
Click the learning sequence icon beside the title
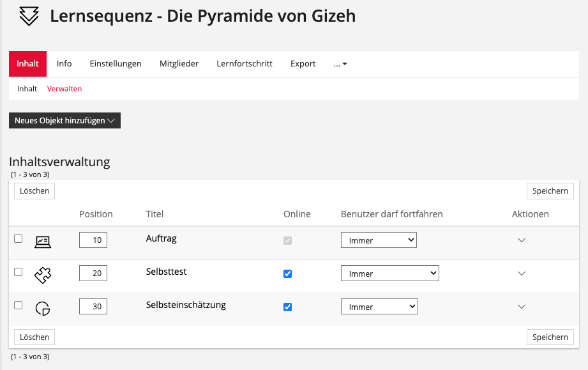coord(29,16)
